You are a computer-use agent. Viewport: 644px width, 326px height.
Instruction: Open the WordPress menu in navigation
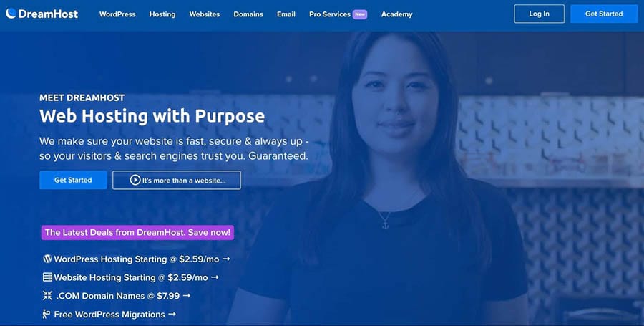tap(117, 14)
